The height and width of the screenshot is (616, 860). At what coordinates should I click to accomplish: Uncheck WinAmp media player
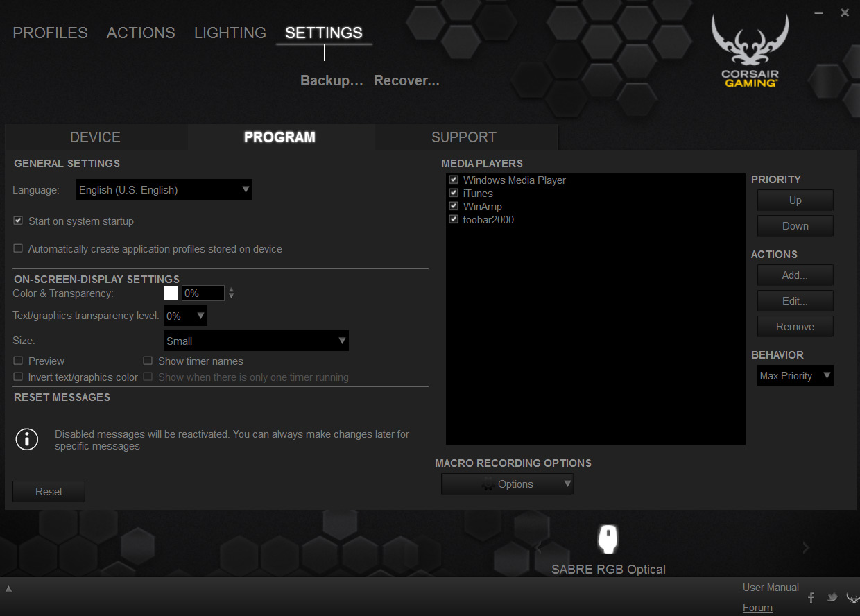point(454,206)
